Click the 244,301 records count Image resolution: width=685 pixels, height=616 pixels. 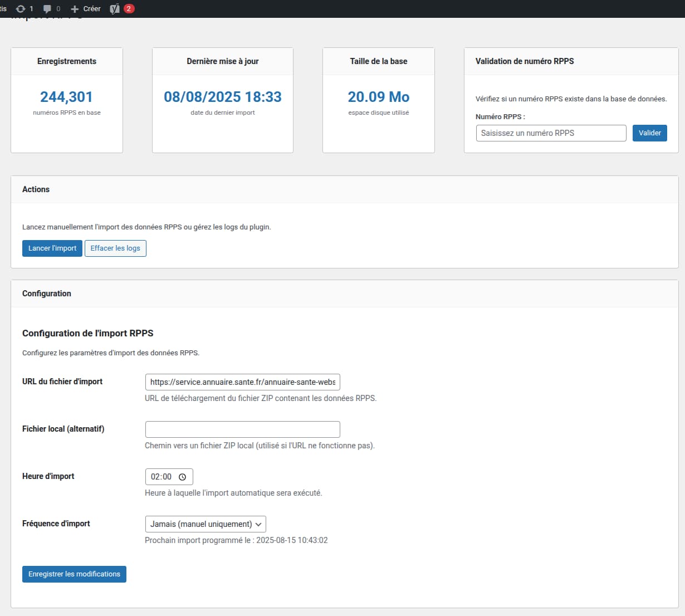coord(66,97)
